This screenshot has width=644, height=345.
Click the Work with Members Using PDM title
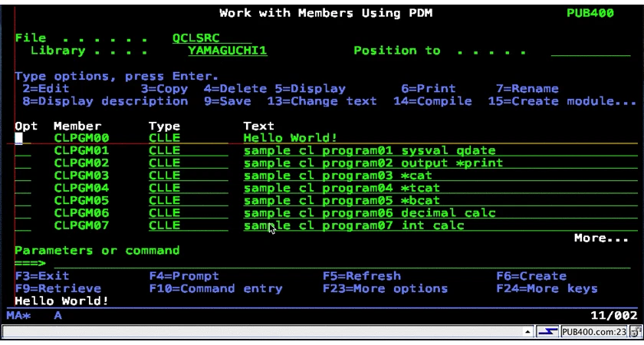[x=326, y=13]
